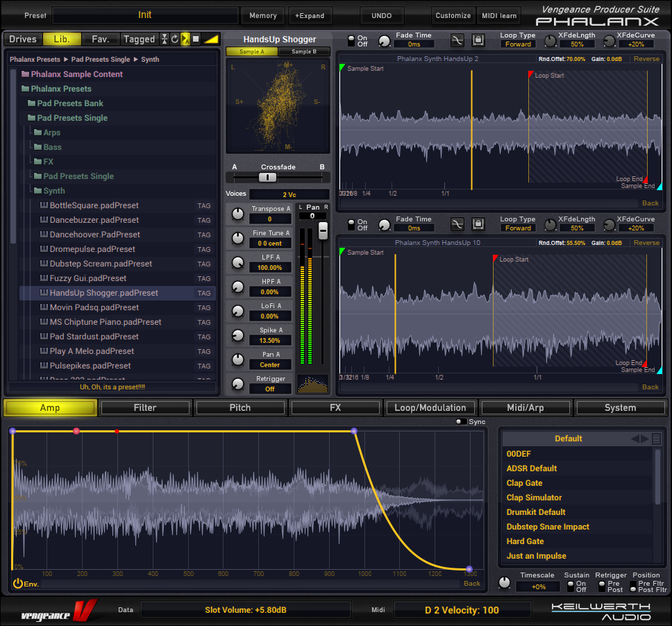Toggle the Sustain On/Off switch
672x626 pixels.
click(x=571, y=586)
